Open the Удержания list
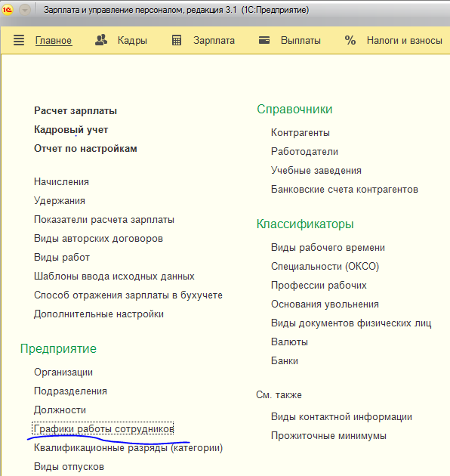This screenshot has height=476, width=450. coord(60,201)
